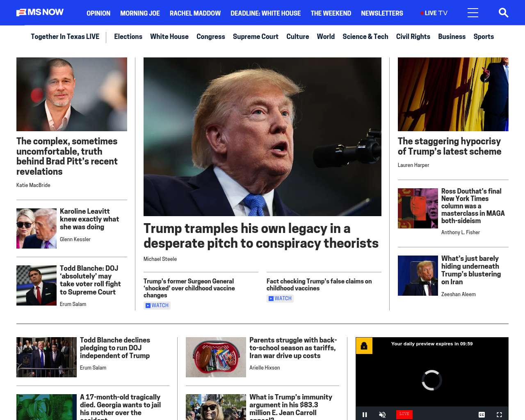This screenshot has width=525, height=420.
Task: Read Karoline Leavitt knew headline
Action: tap(90, 219)
